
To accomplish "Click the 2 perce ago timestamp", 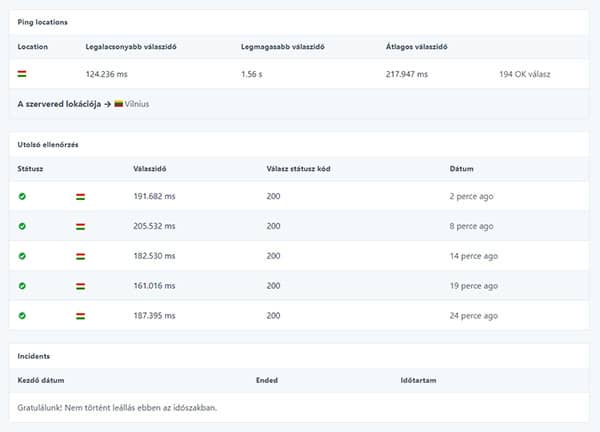I will (x=471, y=196).
